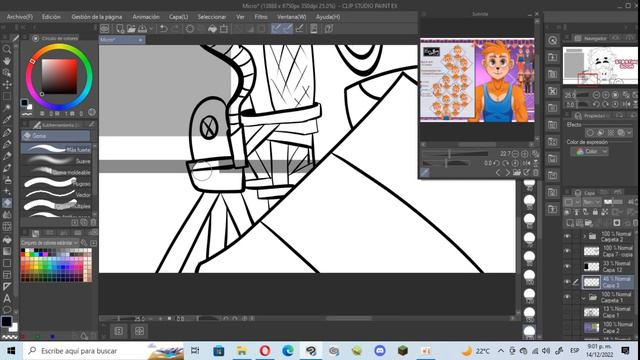Screen dimensions: 640x360
Task: Click the Undo arrow in command bar
Action: [x=164, y=29]
